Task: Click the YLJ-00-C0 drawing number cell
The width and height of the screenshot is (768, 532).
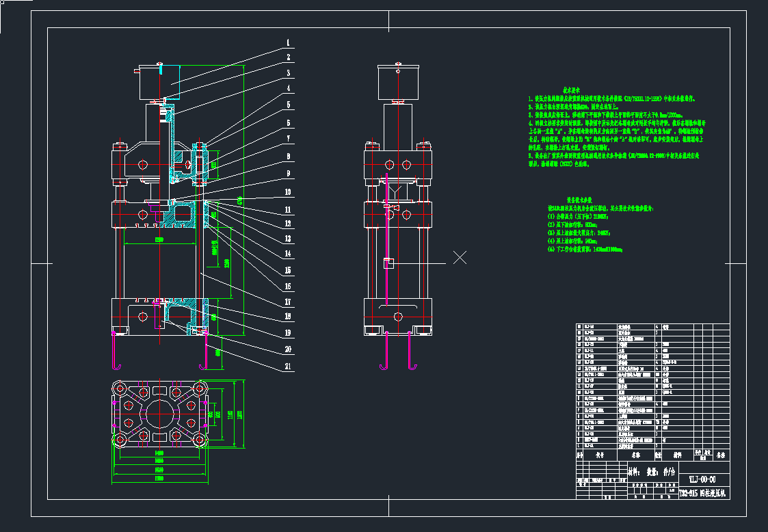Action: [x=702, y=479]
